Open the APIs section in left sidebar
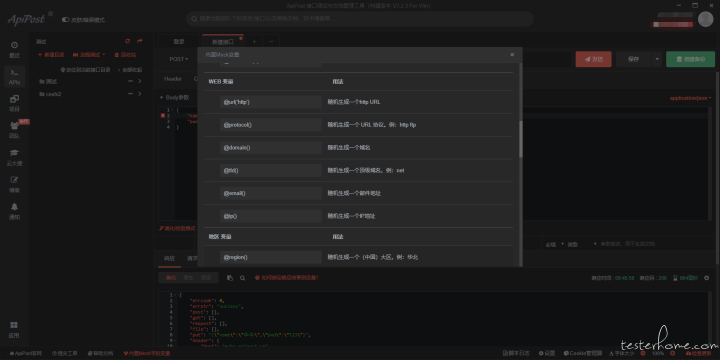720x360 pixels. (14, 77)
